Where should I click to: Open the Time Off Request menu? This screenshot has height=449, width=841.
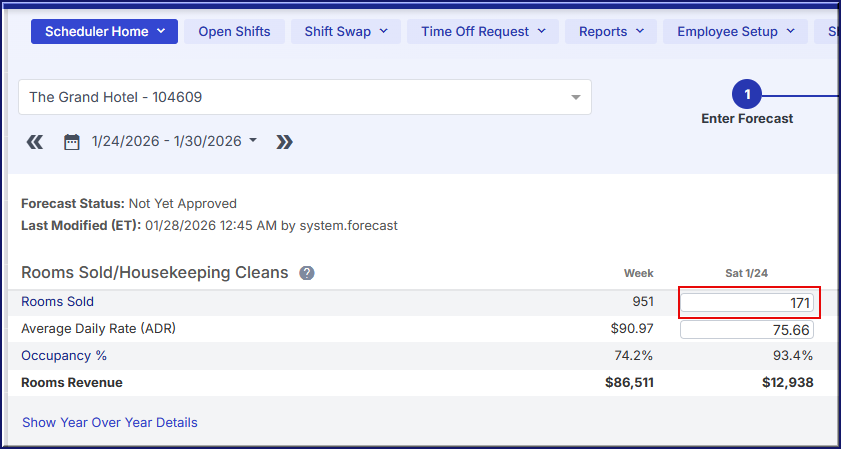[x=482, y=31]
